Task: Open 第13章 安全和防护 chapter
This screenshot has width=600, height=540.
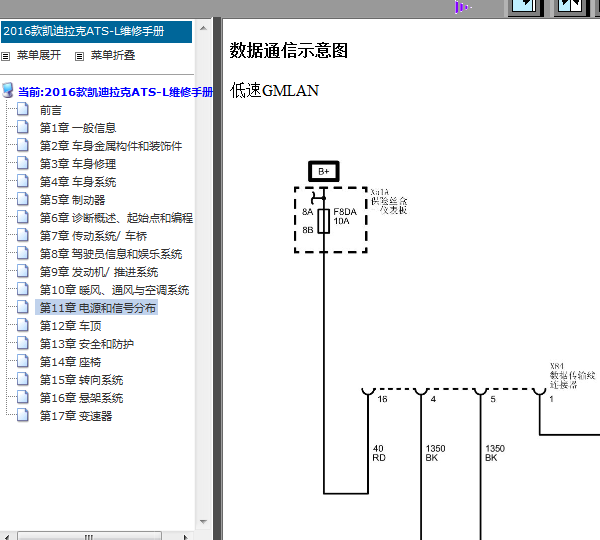Action: [x=86, y=344]
